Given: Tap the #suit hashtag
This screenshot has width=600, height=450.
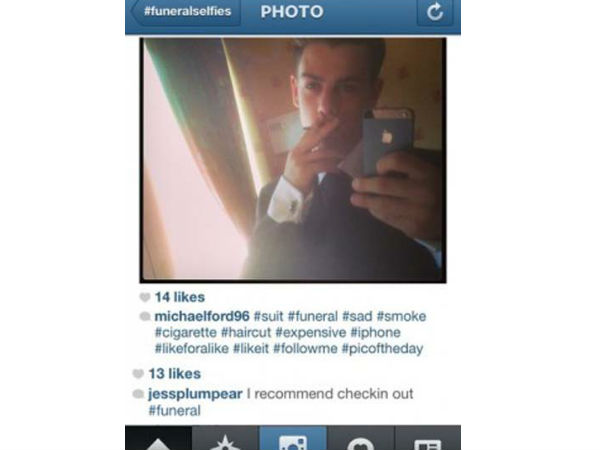Looking at the screenshot, I should tap(269, 316).
